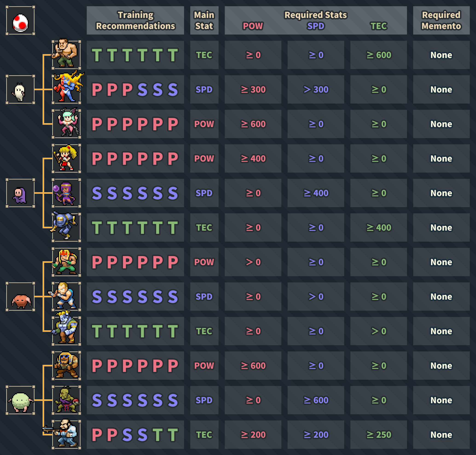This screenshot has width=476, height=455.
Task: Click the POW requirement reading ≥ 400
Action: [253, 159]
